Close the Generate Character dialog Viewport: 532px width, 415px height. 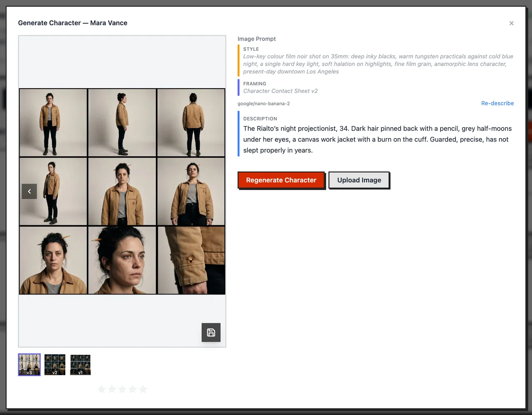click(x=512, y=23)
